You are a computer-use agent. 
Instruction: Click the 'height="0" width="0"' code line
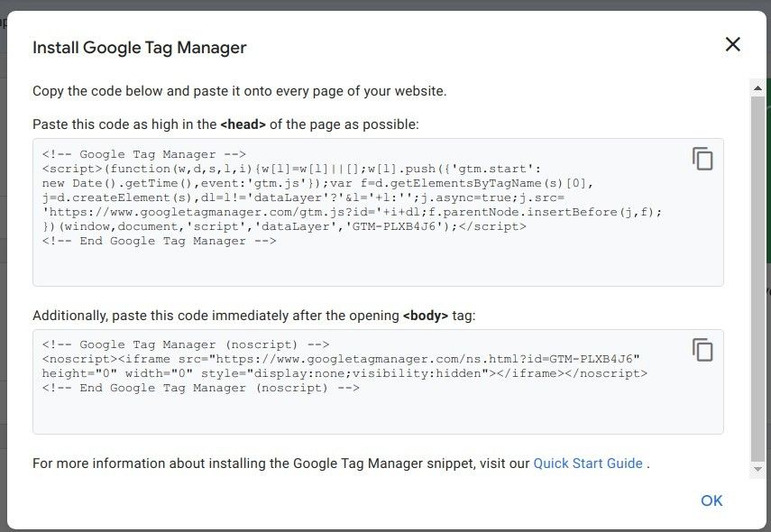click(x=344, y=373)
